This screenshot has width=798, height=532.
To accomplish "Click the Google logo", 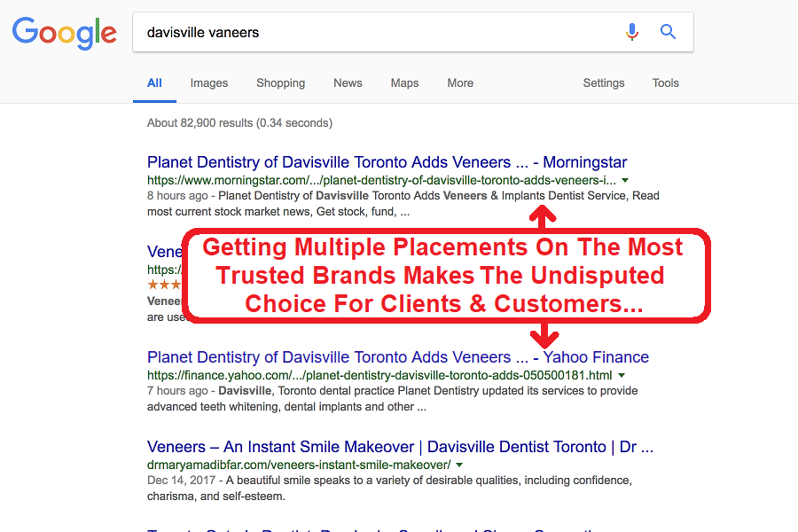I will click(x=65, y=33).
